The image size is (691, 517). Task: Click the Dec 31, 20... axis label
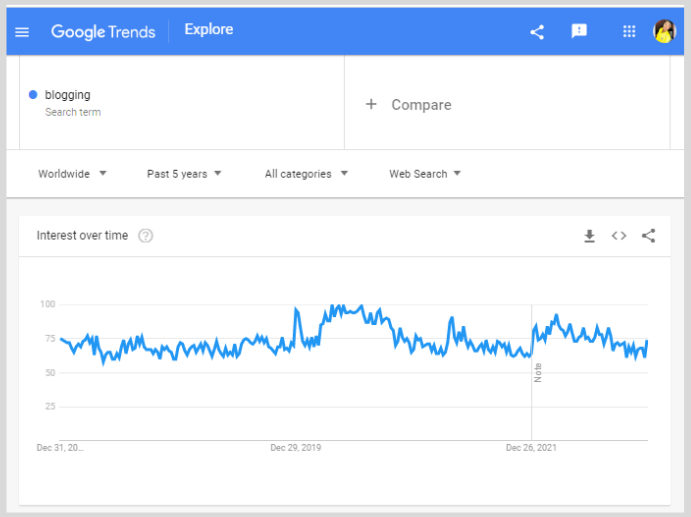[x=60, y=448]
